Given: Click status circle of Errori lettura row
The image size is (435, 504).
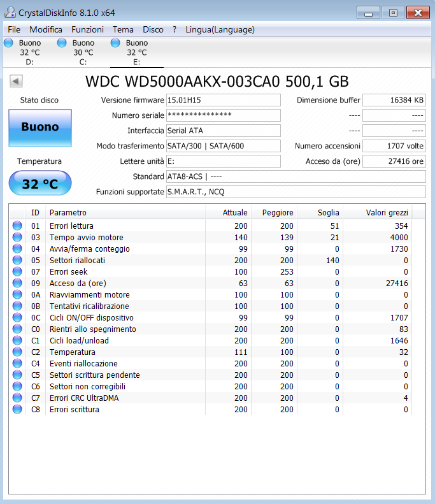Looking at the screenshot, I should click(17, 226).
